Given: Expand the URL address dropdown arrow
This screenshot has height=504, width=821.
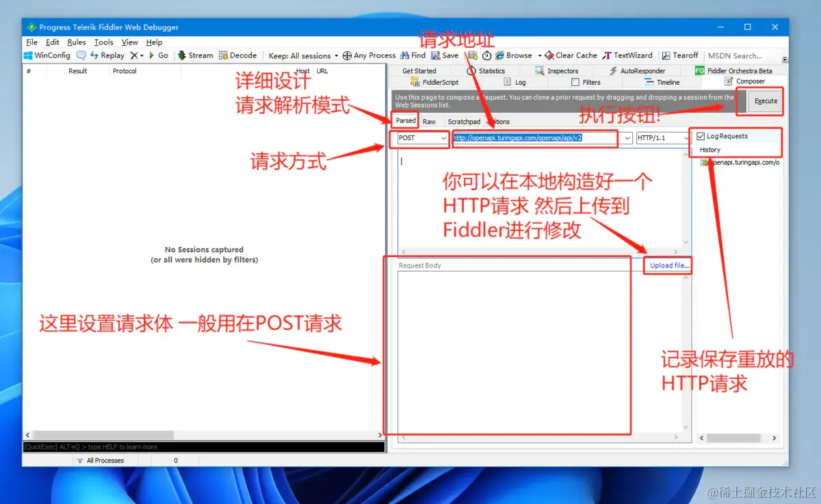Looking at the screenshot, I should [627, 138].
